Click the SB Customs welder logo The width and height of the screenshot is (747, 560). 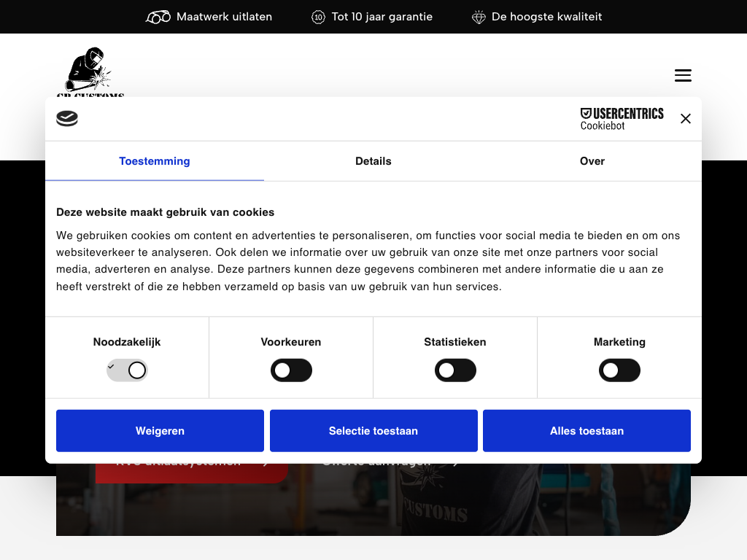click(x=90, y=72)
